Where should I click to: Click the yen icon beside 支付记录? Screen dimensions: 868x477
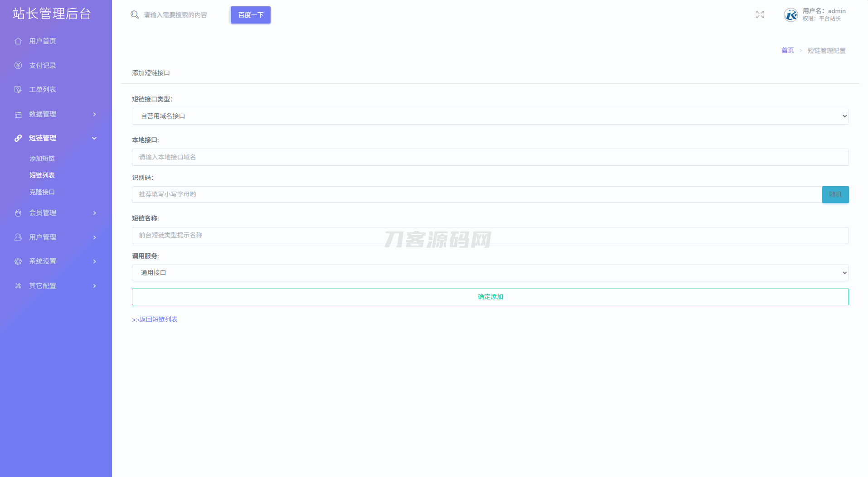(18, 65)
